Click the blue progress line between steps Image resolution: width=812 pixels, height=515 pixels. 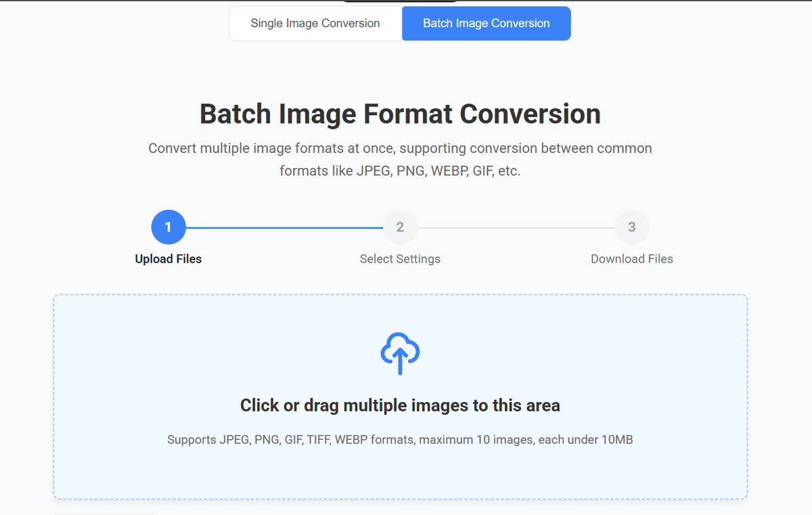[x=284, y=227]
